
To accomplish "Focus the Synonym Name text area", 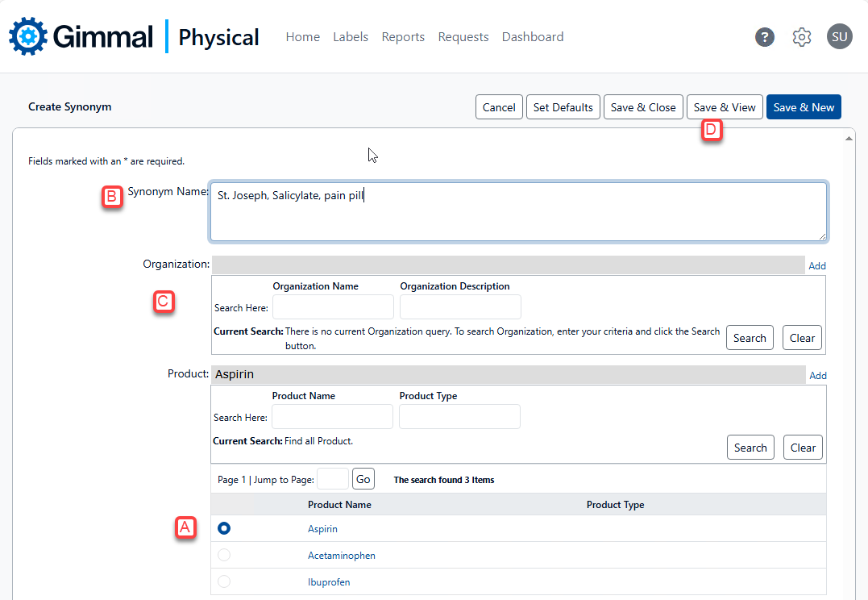I will pyautogui.click(x=517, y=211).
